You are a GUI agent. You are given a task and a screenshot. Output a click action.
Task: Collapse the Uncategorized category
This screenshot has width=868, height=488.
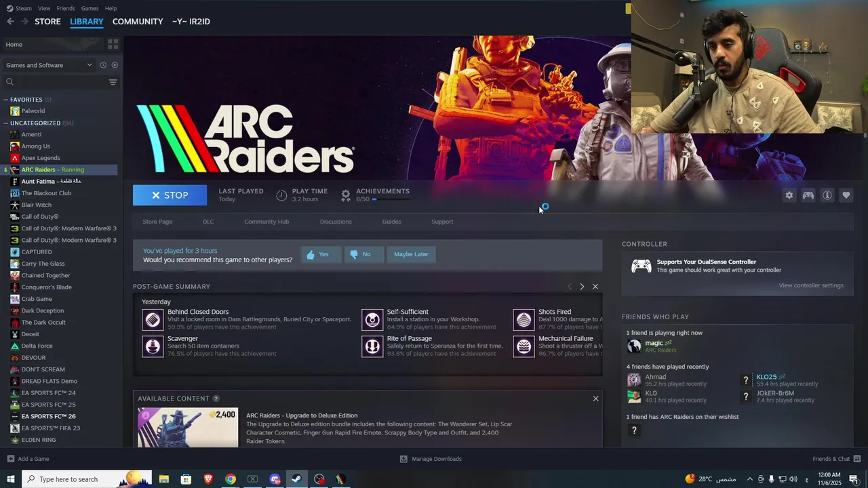point(6,123)
